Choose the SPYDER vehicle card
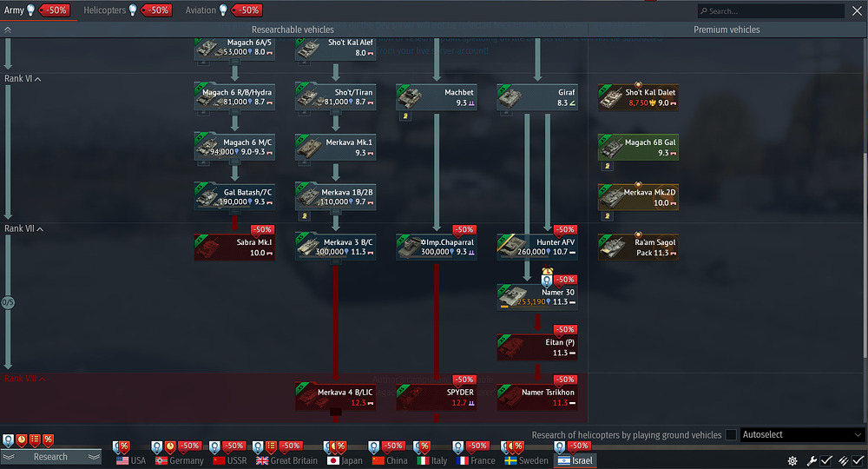The height and width of the screenshot is (469, 868). click(437, 397)
